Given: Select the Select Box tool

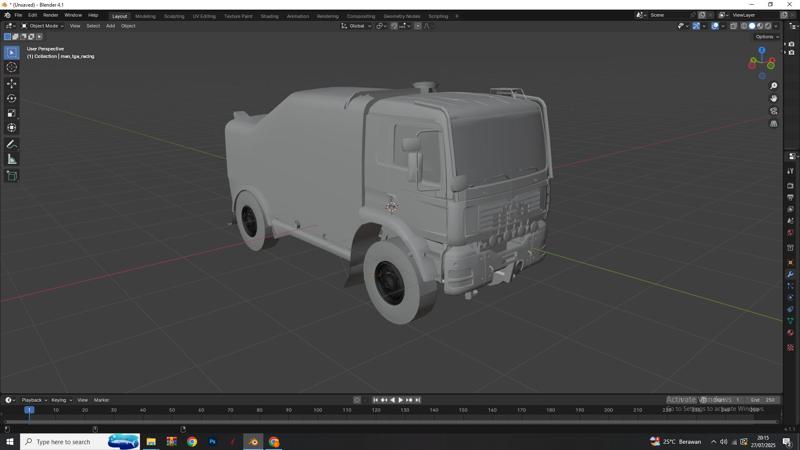Looking at the screenshot, I should click(x=11, y=53).
